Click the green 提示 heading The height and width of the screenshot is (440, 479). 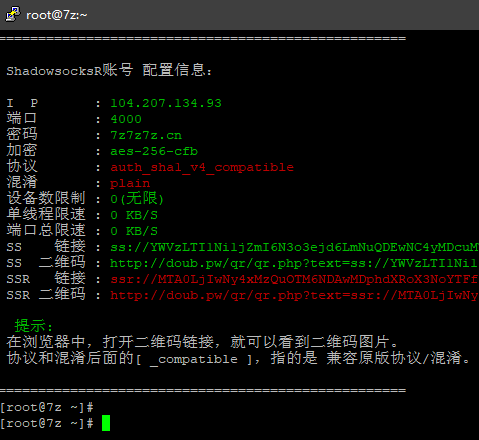pos(33,326)
